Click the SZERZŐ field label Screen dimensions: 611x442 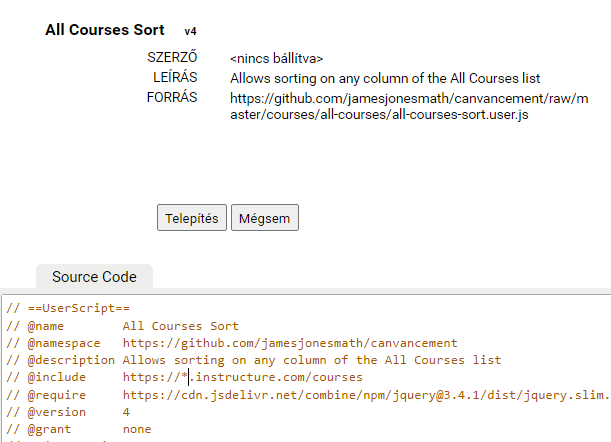point(172,57)
